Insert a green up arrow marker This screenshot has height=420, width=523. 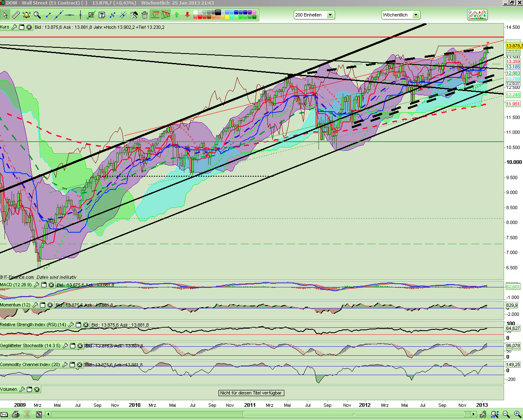click(177, 15)
